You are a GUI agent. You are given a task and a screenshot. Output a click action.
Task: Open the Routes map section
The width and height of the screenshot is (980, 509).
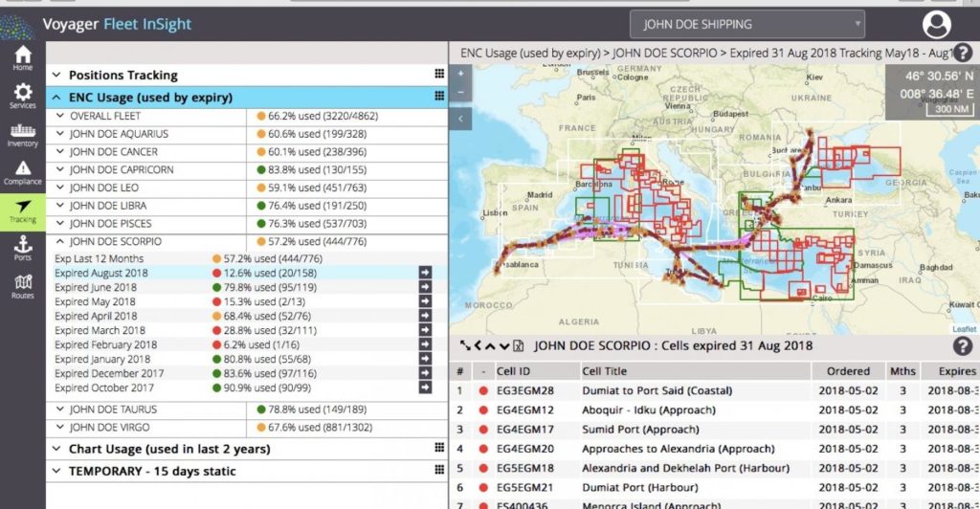pyautogui.click(x=23, y=286)
